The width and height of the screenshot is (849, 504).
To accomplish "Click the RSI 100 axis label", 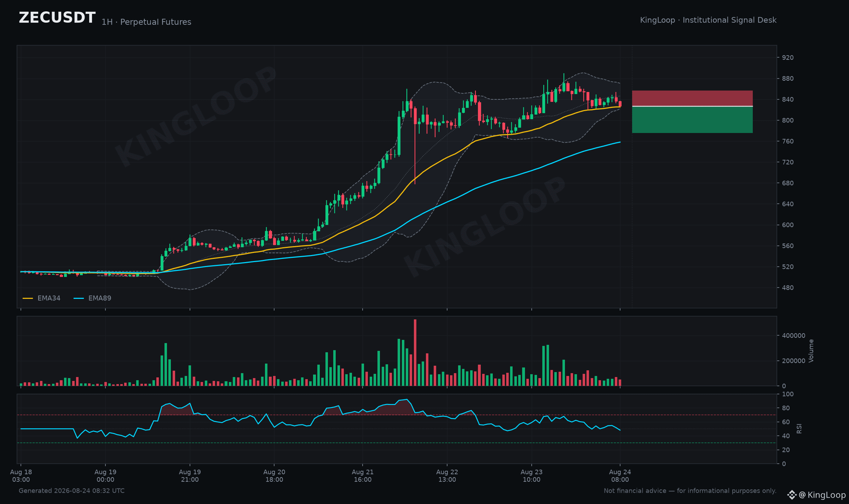I will 788,394.
